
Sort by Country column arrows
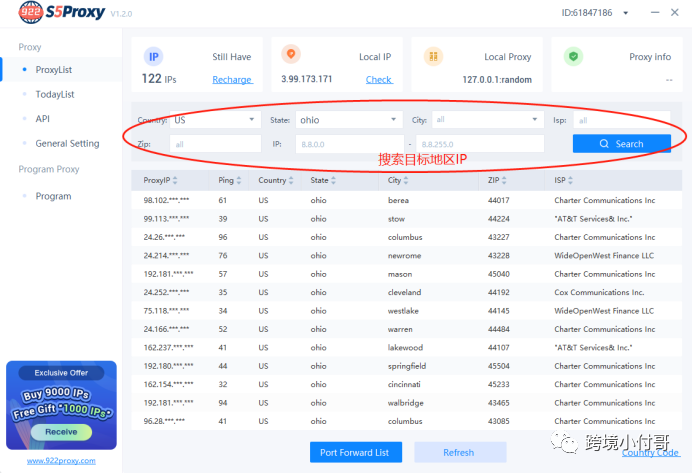tap(291, 180)
